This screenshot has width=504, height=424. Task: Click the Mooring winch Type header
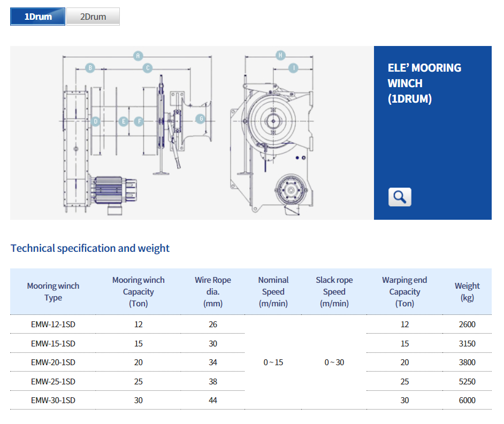point(53,291)
